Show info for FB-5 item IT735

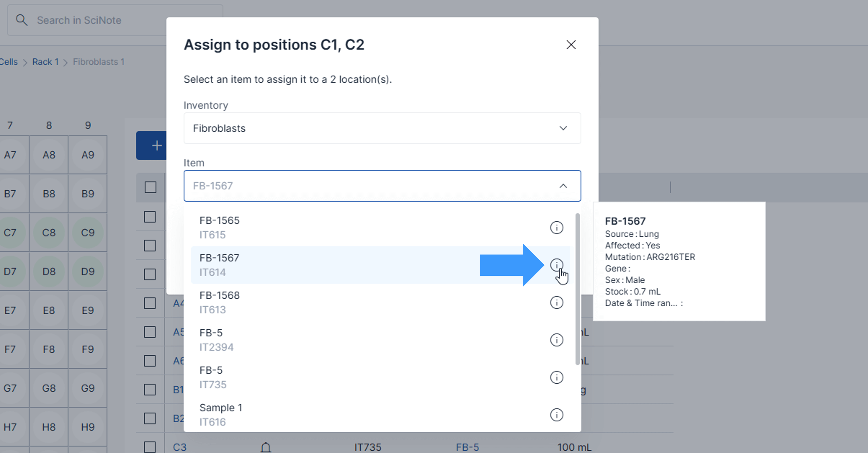[556, 377]
